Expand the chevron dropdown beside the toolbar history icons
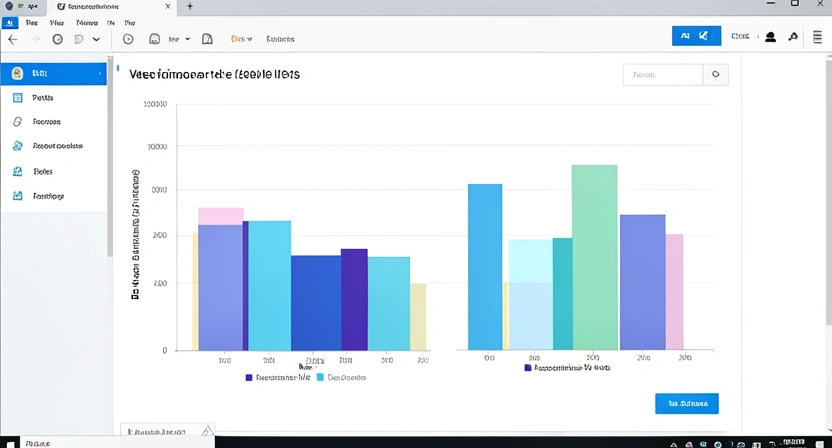Viewport: 832px width, 448px height. (96, 39)
